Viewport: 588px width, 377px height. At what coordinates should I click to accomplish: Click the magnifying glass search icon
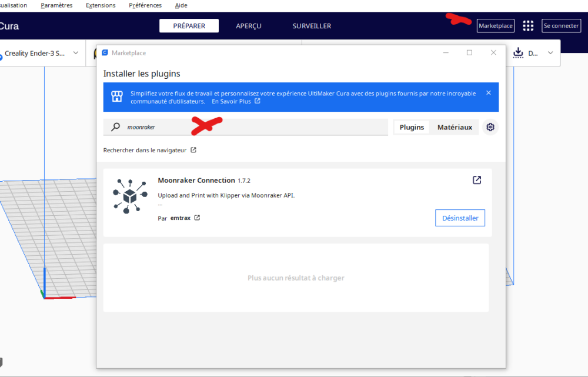click(x=115, y=127)
